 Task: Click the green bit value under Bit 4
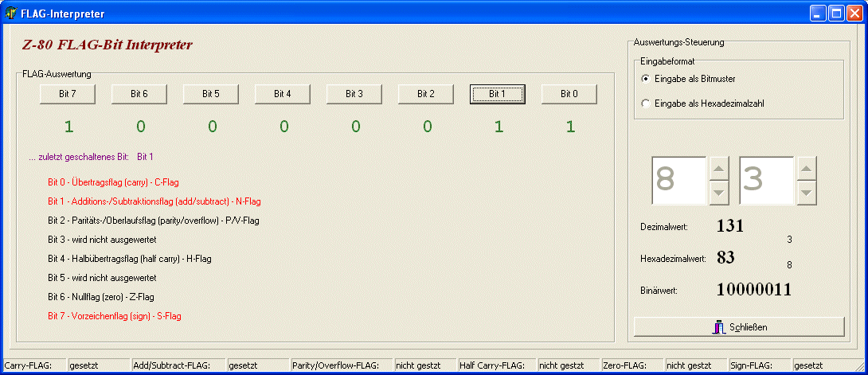(283, 127)
